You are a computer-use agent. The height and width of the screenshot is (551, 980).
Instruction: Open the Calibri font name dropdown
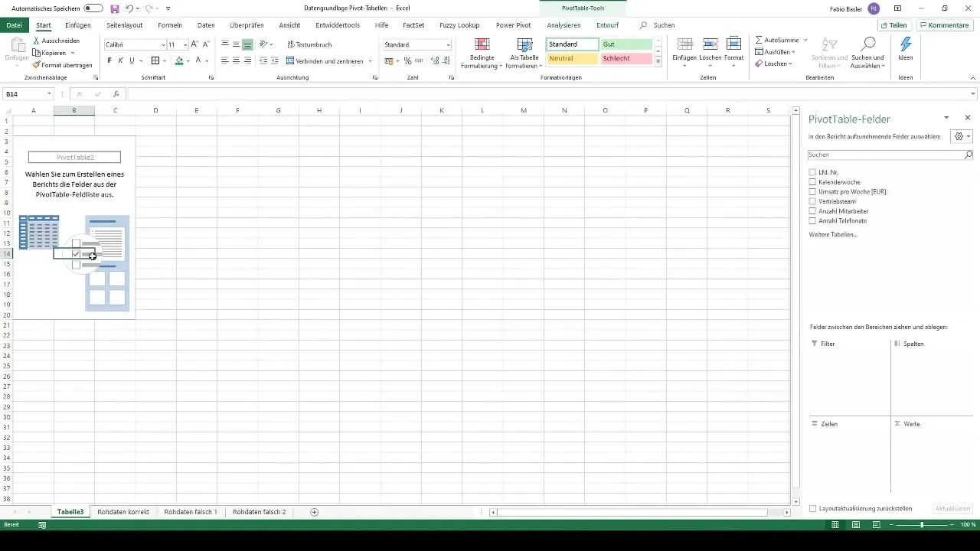(x=163, y=45)
